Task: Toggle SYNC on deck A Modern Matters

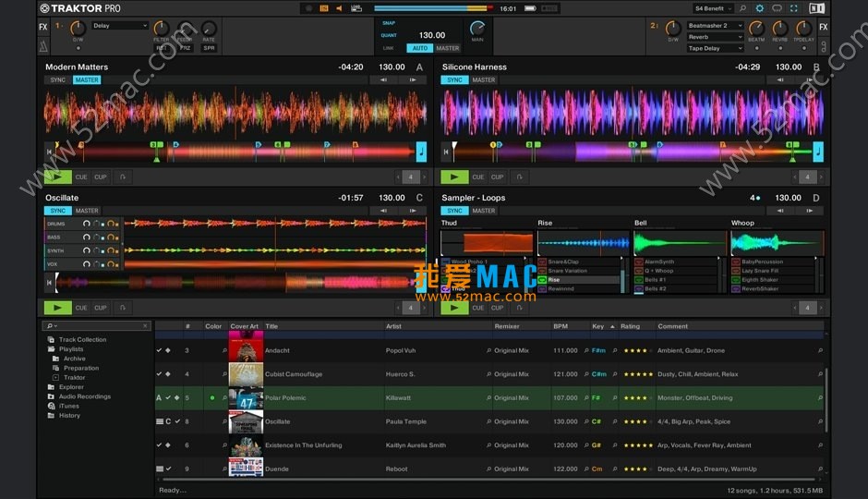Action: click(x=57, y=79)
